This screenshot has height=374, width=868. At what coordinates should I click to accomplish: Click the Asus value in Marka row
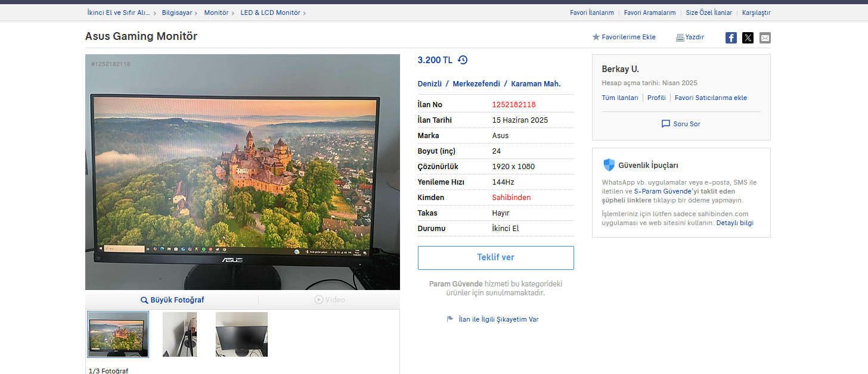(x=500, y=135)
